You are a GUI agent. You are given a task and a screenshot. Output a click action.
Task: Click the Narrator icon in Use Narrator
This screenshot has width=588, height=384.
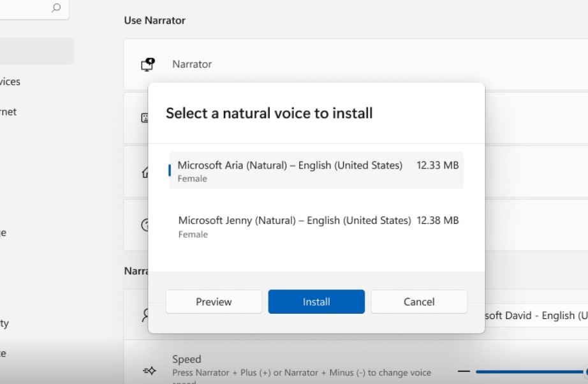click(148, 64)
